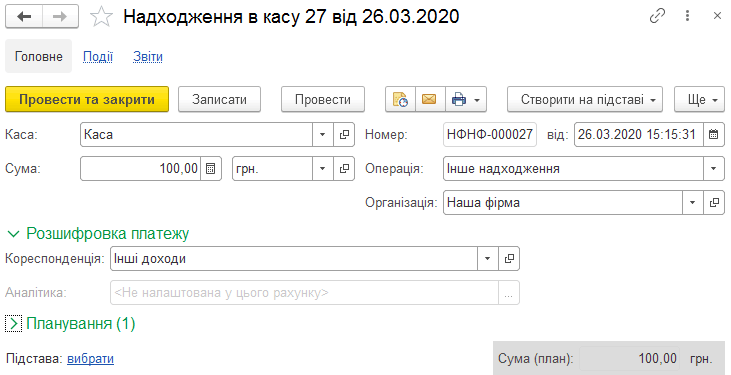
Task: Click the Провести button
Action: (x=323, y=99)
